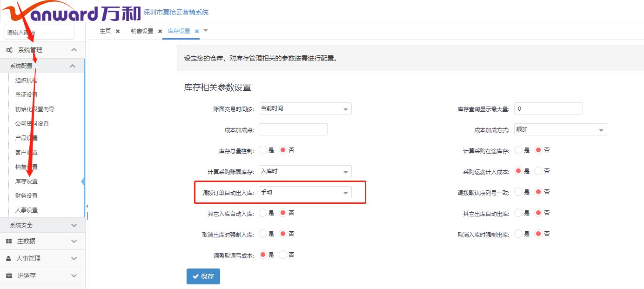Close the 销售设置 tab with its X
The height and width of the screenshot is (289, 644).
[160, 31]
